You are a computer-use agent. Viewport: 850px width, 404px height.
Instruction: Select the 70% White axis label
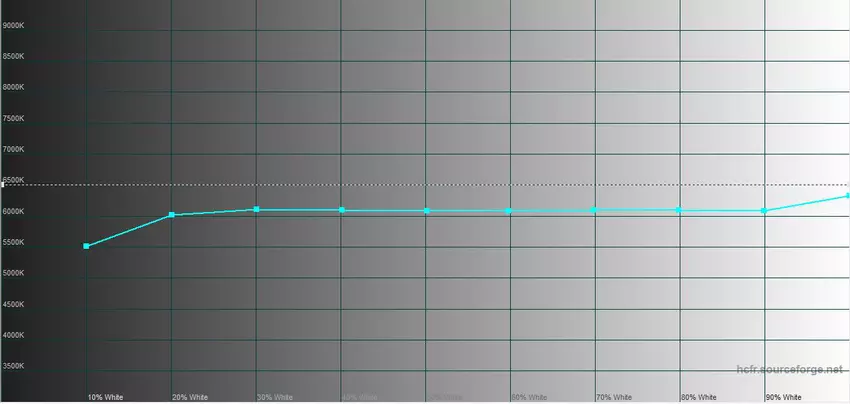(614, 397)
